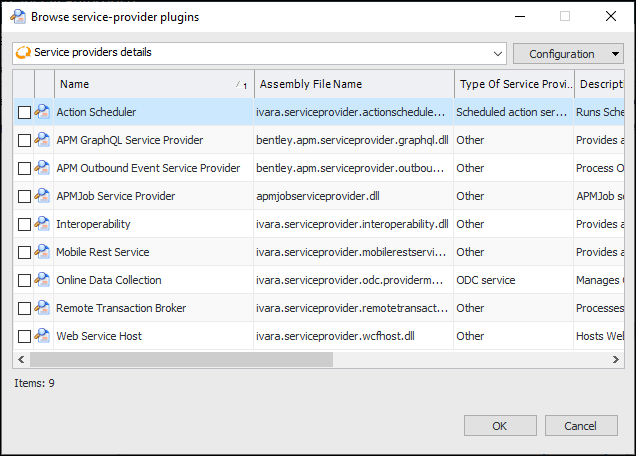Expand the Configuration dropdown arrow
Viewport: 636px width, 456px height.
click(x=615, y=54)
